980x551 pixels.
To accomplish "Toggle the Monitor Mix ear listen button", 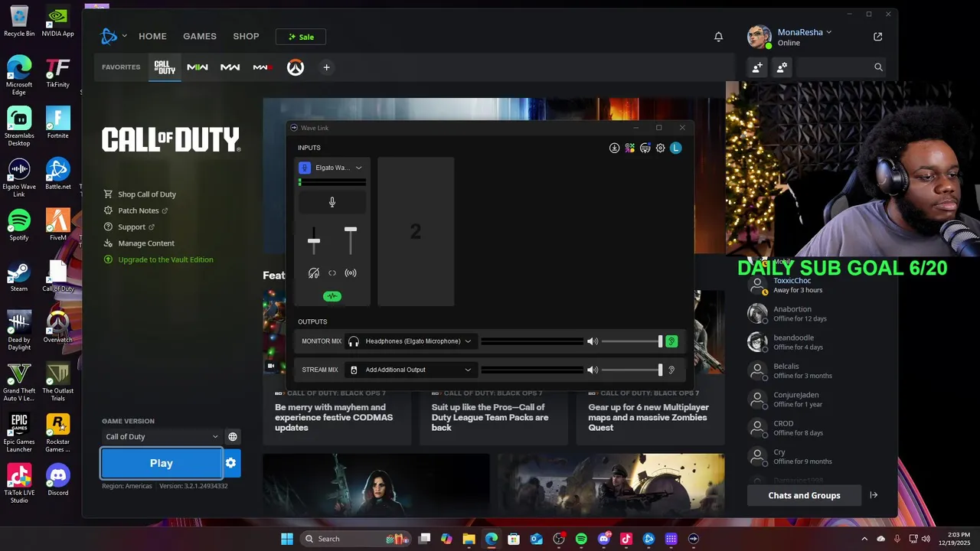I will 671,341.
